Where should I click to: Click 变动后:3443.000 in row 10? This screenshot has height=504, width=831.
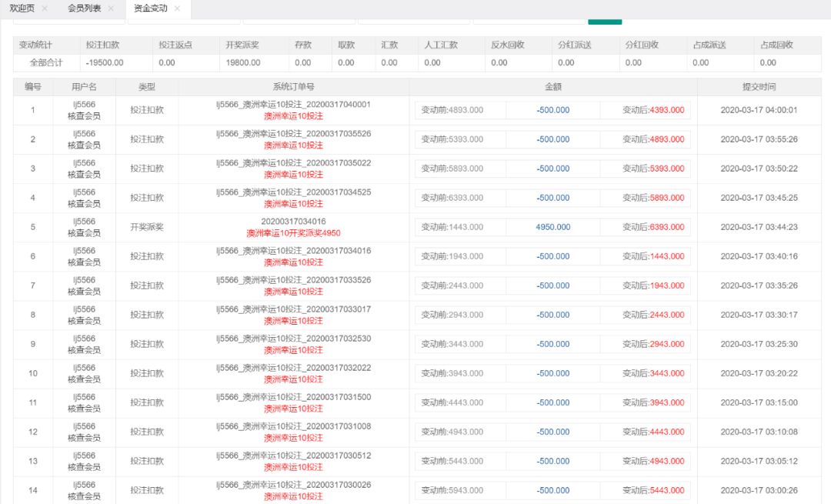click(x=653, y=373)
